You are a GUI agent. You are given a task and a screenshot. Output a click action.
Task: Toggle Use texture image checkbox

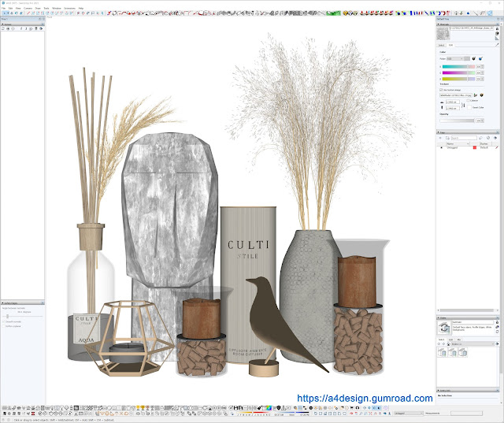pos(441,90)
